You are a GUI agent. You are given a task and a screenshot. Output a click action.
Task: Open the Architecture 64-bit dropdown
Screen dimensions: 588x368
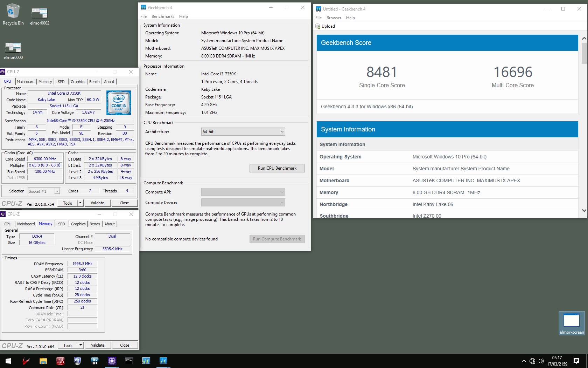tap(243, 132)
